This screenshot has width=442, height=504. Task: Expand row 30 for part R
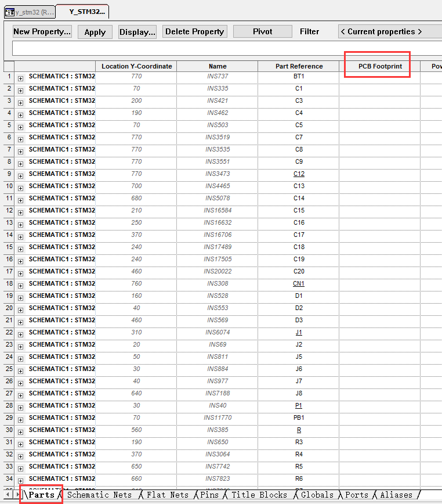[20, 432]
